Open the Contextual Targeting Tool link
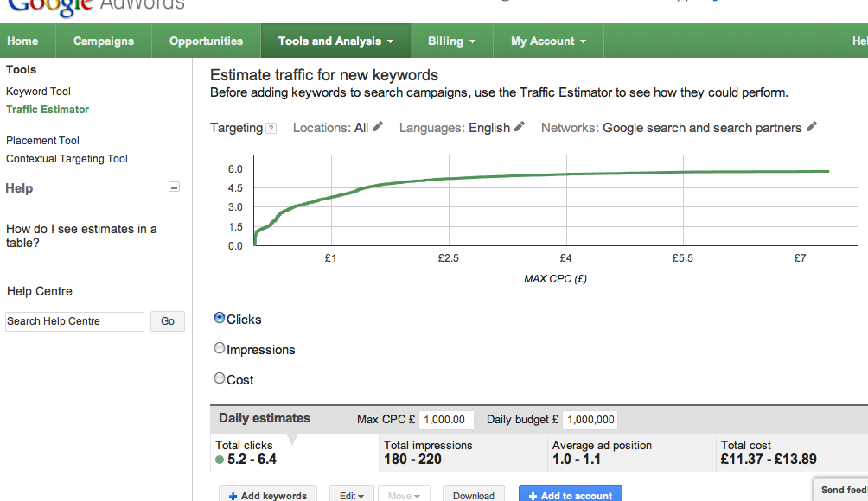The width and height of the screenshot is (868, 501). 67,159
